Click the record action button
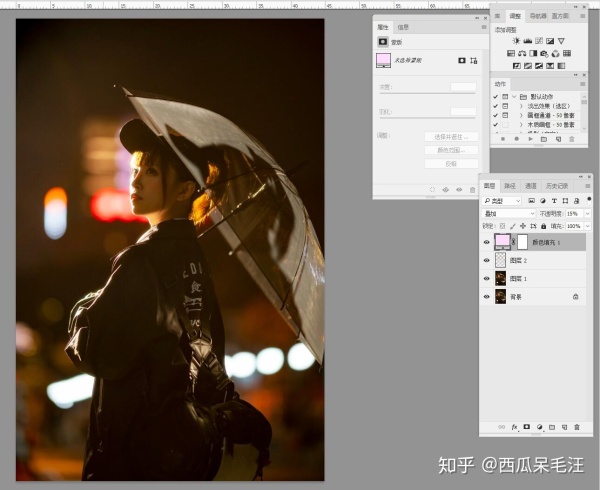 click(x=517, y=139)
